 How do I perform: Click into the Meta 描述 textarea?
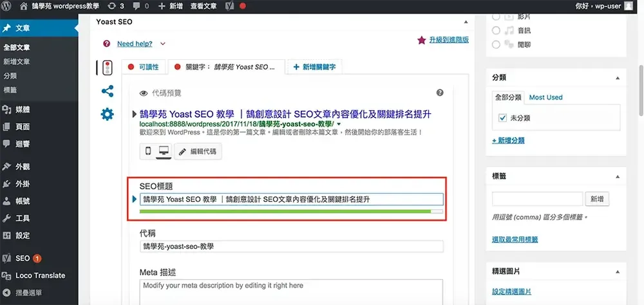291,292
